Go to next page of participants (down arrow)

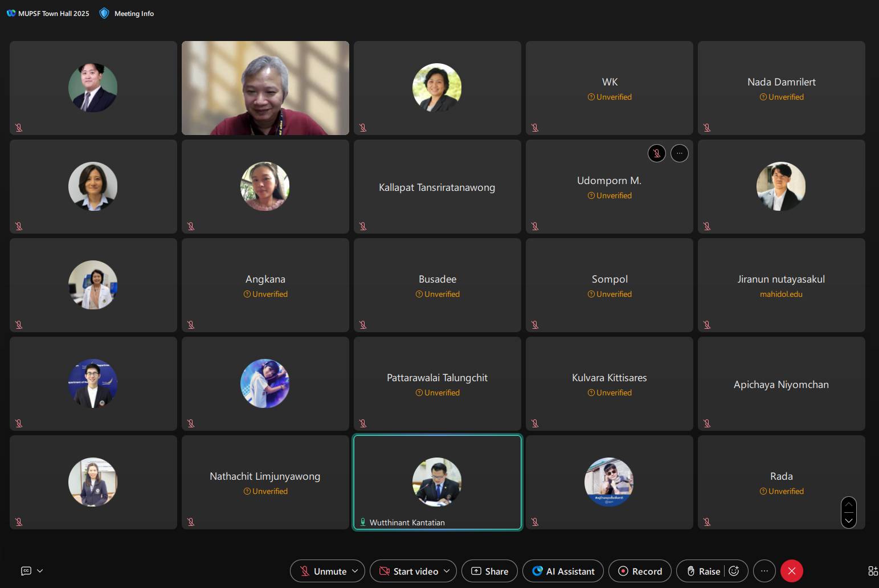pos(849,520)
